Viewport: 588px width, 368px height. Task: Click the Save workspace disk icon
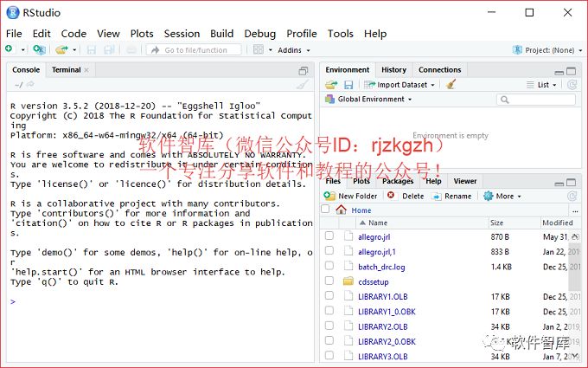(348, 85)
